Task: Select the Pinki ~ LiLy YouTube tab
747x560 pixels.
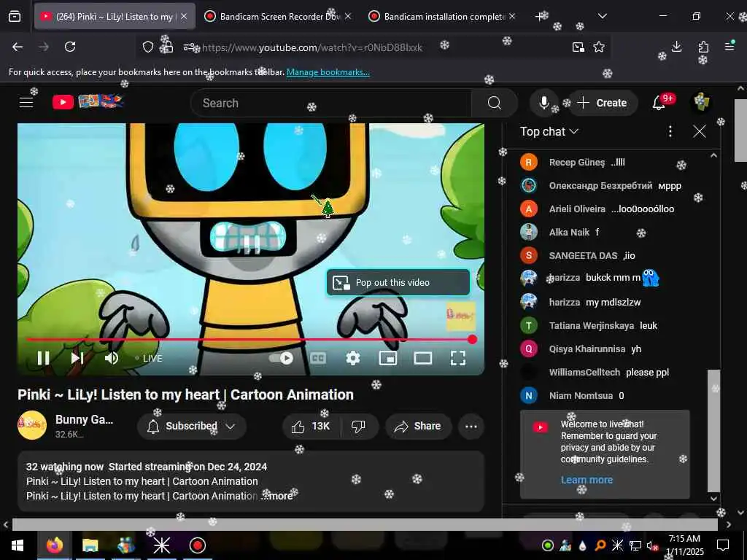Action: (115, 16)
